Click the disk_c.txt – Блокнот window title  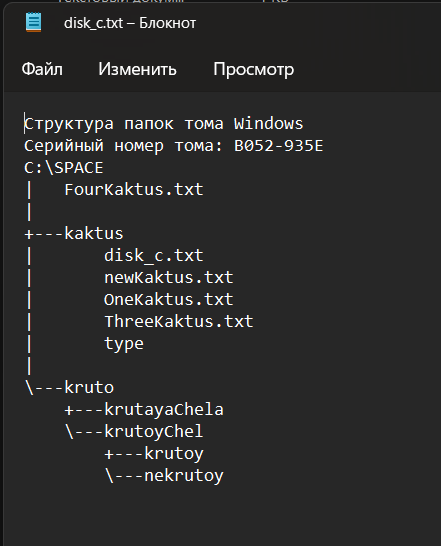130,23
